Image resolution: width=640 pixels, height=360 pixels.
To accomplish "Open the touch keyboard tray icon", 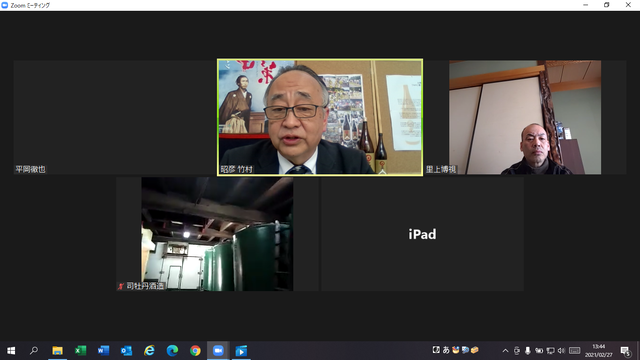I will tap(575, 351).
